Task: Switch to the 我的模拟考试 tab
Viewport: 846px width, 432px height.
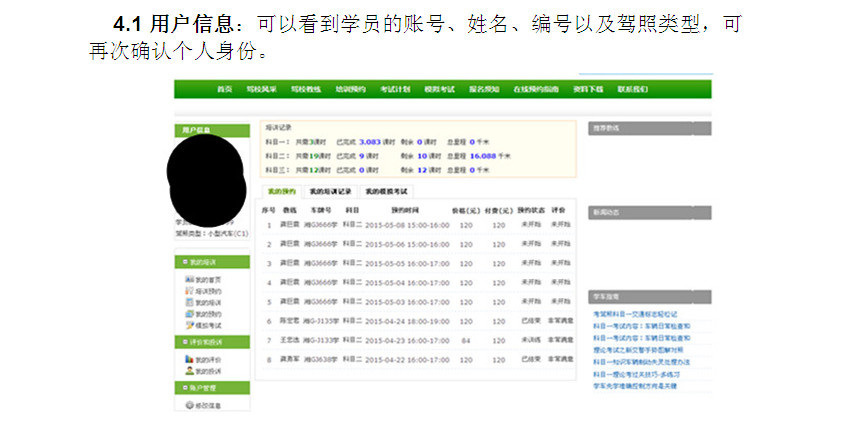Action: 385,190
